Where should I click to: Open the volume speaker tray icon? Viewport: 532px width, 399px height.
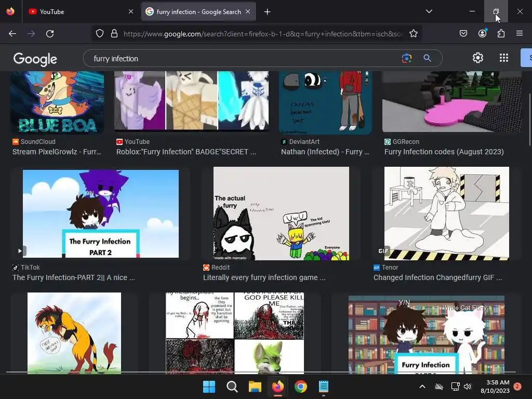pyautogui.click(x=468, y=387)
